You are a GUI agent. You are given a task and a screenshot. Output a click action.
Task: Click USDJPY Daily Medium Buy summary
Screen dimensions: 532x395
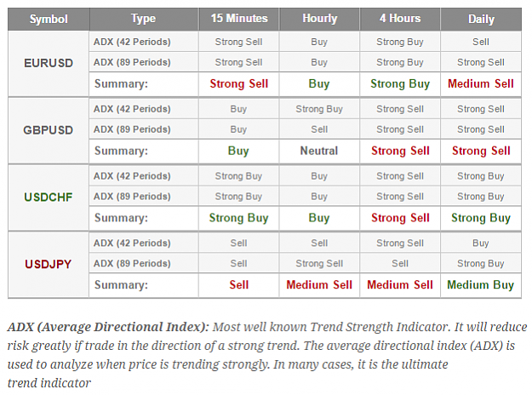point(480,284)
